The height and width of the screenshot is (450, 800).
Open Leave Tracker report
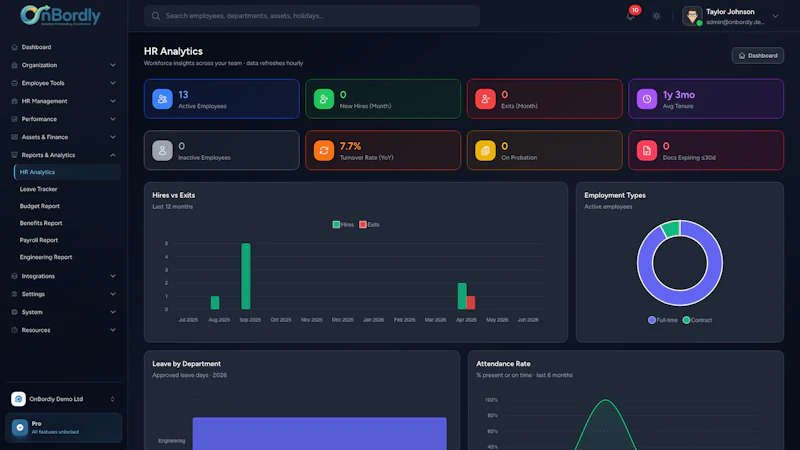(x=38, y=189)
